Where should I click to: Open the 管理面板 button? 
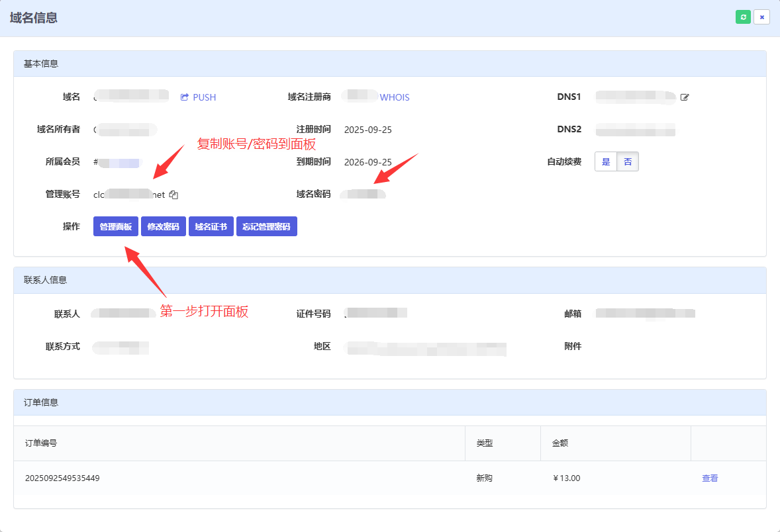coord(116,226)
